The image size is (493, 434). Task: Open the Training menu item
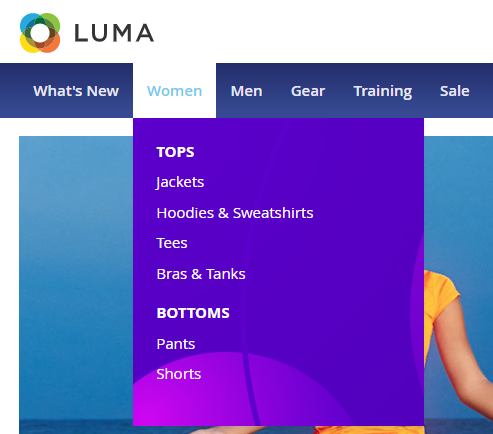(x=383, y=92)
